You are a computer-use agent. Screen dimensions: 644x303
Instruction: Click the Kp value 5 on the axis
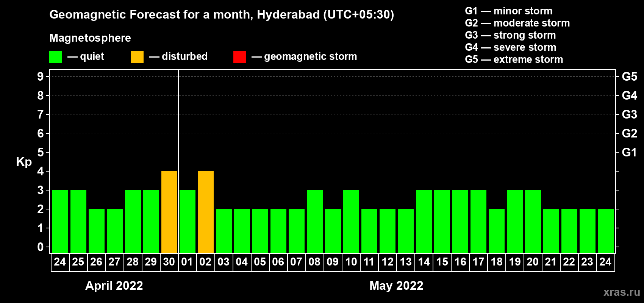[x=41, y=152]
